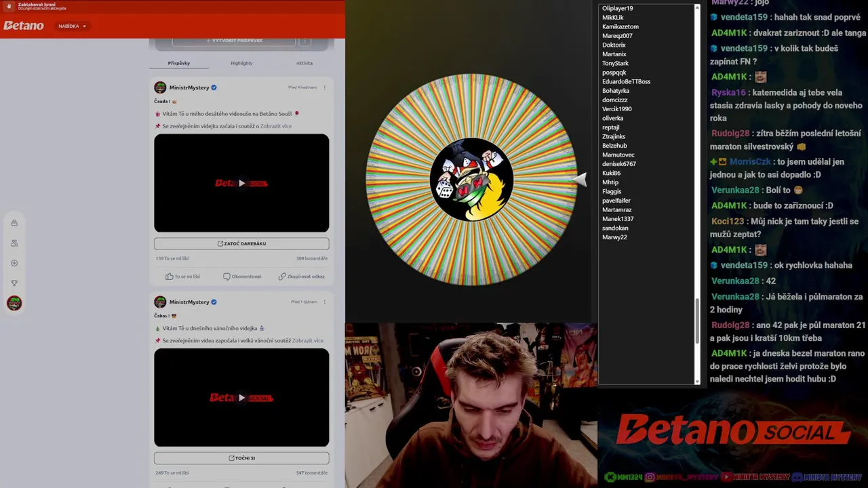Open the NABÍDKA dropdown menu
Image resolution: width=868 pixels, height=488 pixels.
point(72,26)
